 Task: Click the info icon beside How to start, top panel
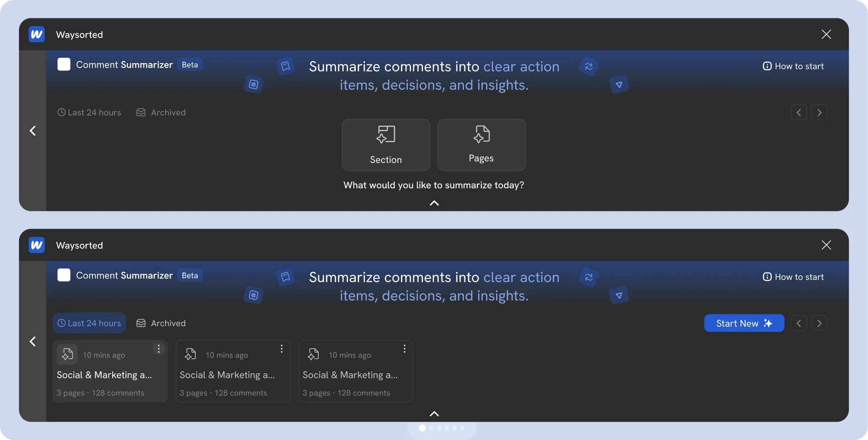click(x=767, y=66)
